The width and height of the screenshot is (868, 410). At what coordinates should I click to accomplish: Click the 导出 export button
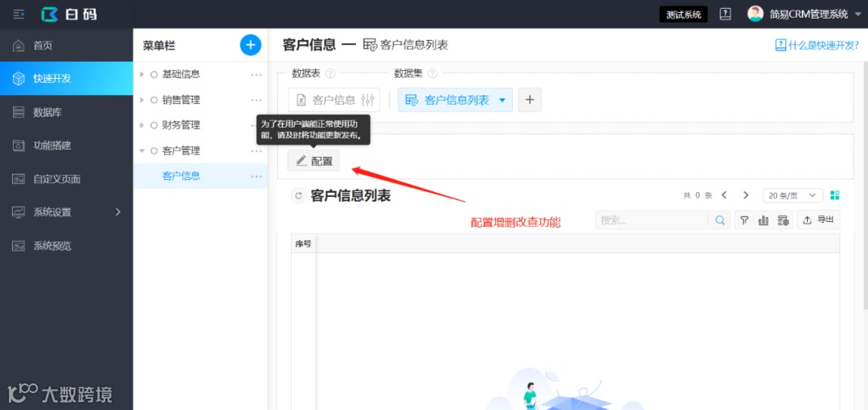click(818, 220)
